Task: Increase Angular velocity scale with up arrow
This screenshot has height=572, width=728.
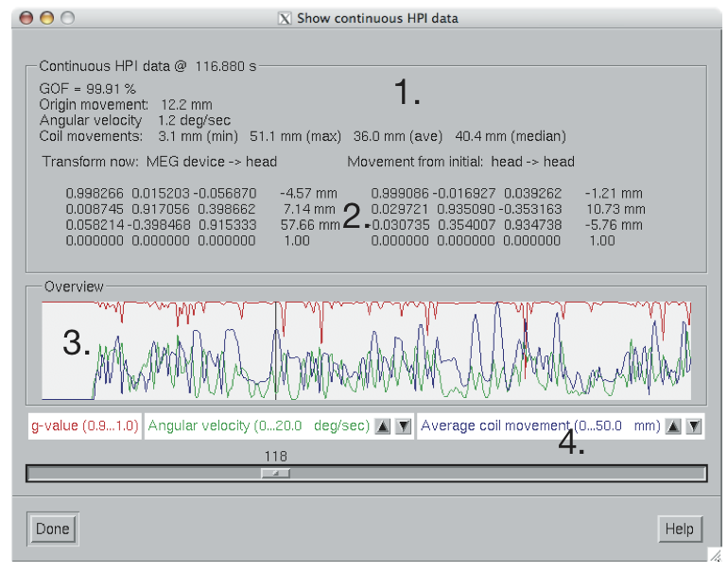Action: (383, 426)
